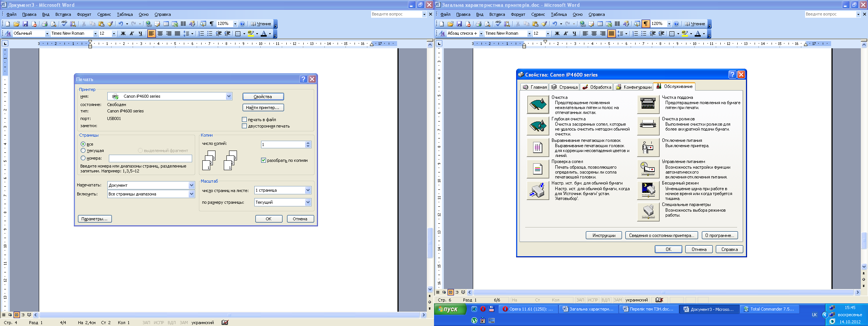Click Сведения о состоянии принтера button

(662, 235)
